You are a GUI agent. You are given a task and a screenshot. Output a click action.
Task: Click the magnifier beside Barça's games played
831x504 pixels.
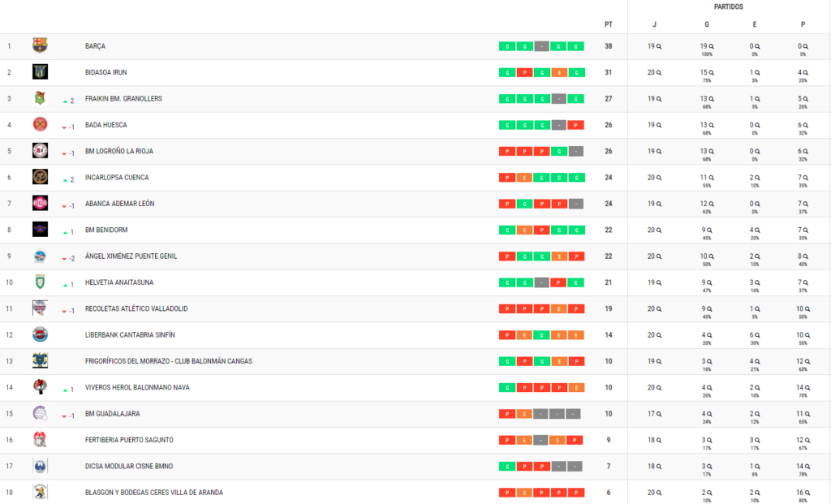pos(659,46)
